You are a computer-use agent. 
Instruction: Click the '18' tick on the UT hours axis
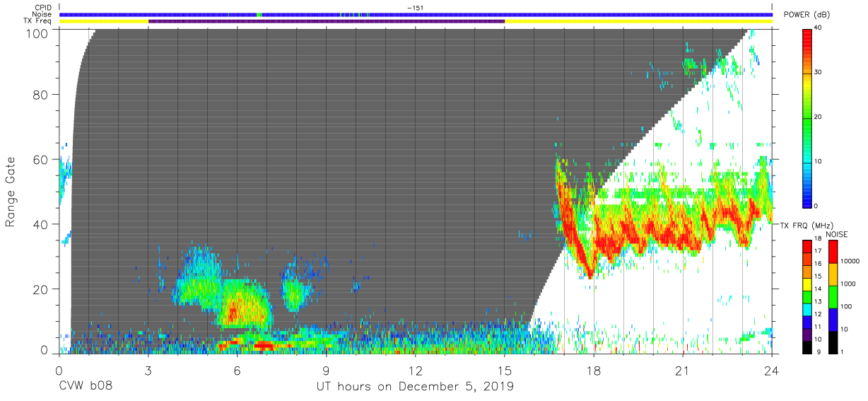pyautogui.click(x=594, y=371)
